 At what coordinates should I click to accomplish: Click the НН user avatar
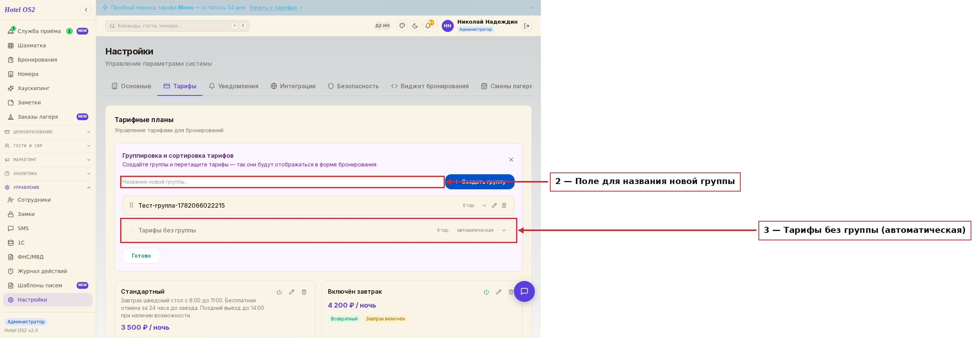pyautogui.click(x=447, y=26)
